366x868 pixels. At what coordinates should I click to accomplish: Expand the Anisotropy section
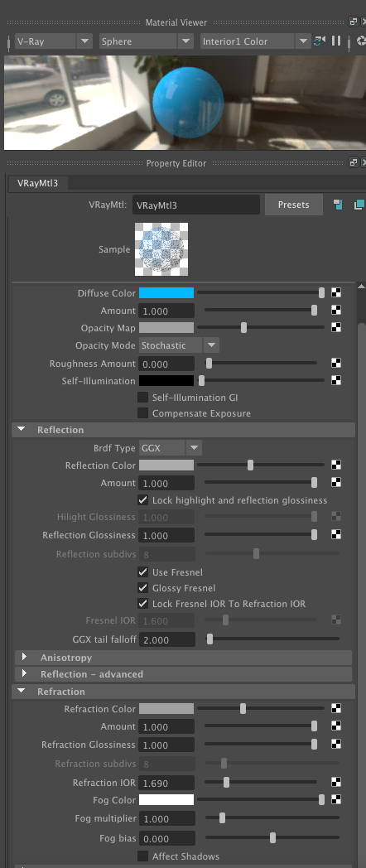[x=24, y=657]
